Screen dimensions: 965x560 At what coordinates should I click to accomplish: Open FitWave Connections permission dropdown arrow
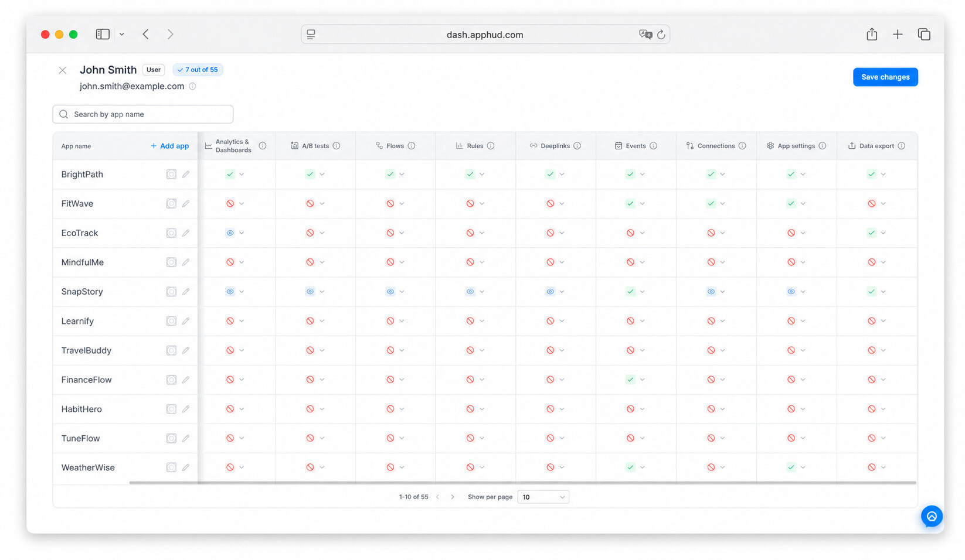[x=723, y=204]
